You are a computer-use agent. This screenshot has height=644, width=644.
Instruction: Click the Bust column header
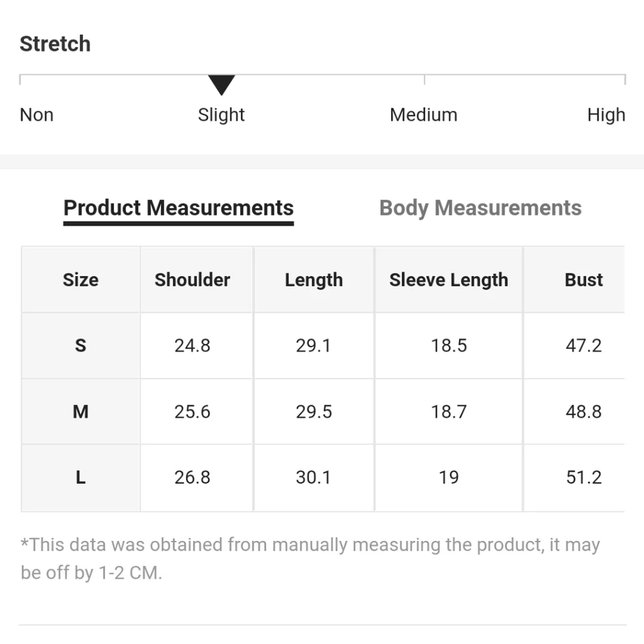583,279
